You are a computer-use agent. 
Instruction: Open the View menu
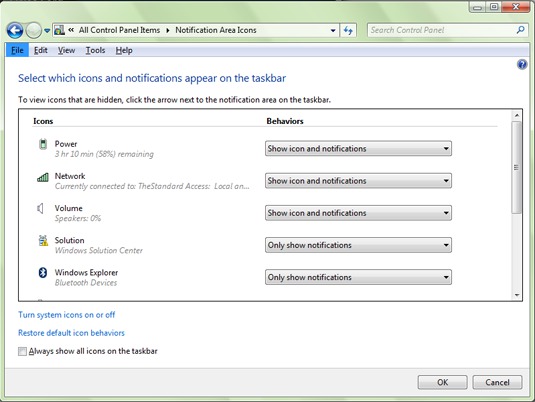pos(66,51)
